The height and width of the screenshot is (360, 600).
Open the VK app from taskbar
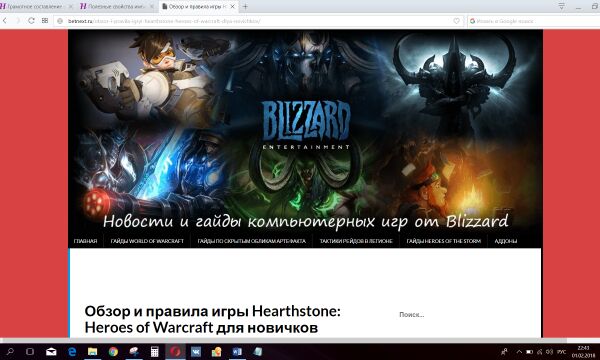(196, 352)
